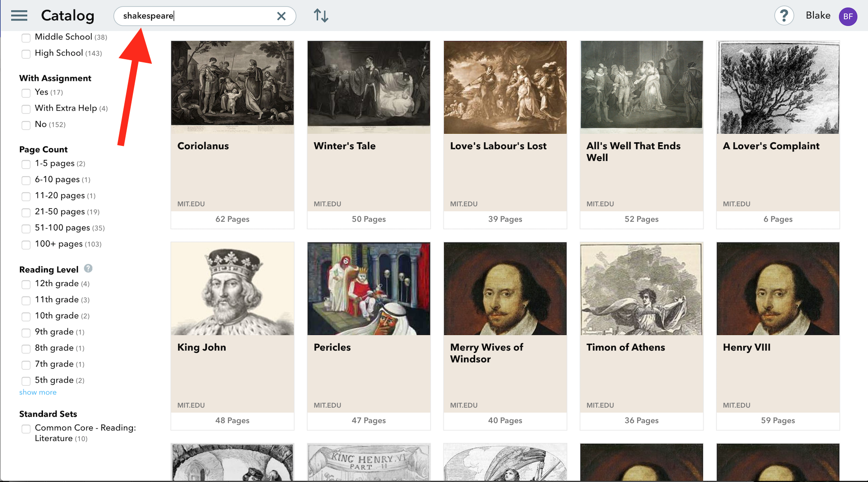868x482 pixels.
Task: Open Blake's BF profile avatar
Action: (848, 17)
